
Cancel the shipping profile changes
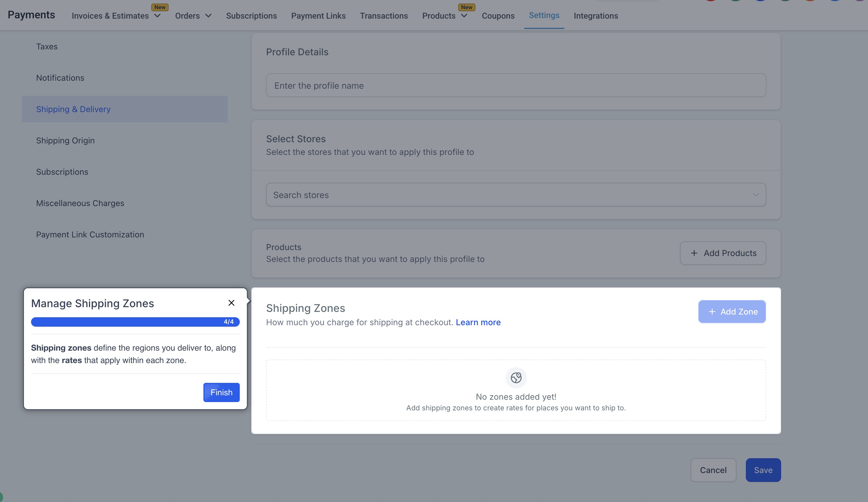coord(713,470)
